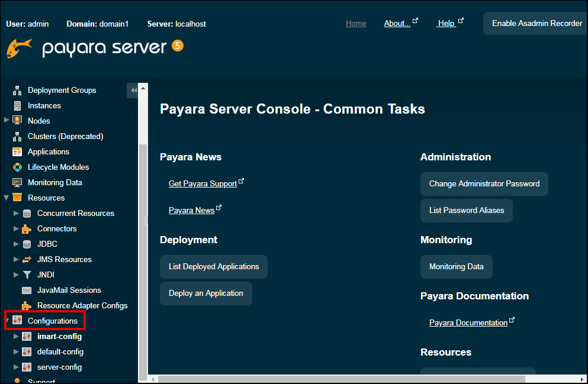Collapse the Resources tree section
The height and width of the screenshot is (384, 588).
(7, 198)
